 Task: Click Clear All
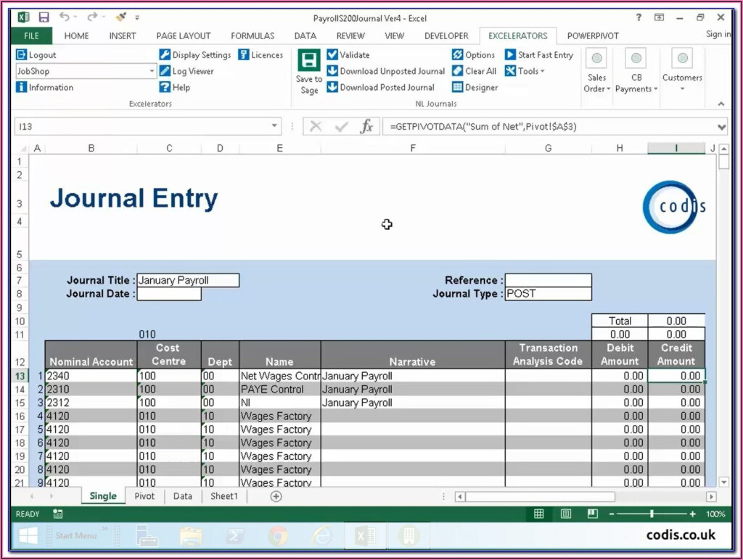(x=475, y=71)
